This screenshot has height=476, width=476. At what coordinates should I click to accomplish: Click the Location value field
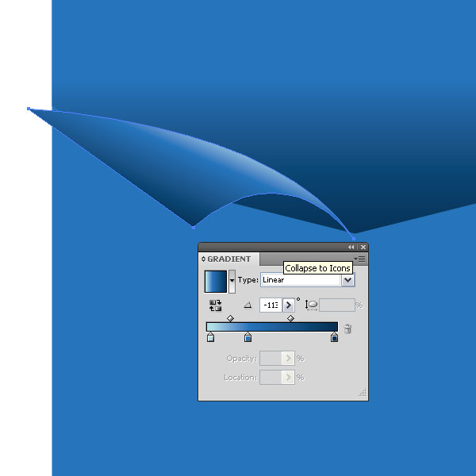tap(271, 378)
